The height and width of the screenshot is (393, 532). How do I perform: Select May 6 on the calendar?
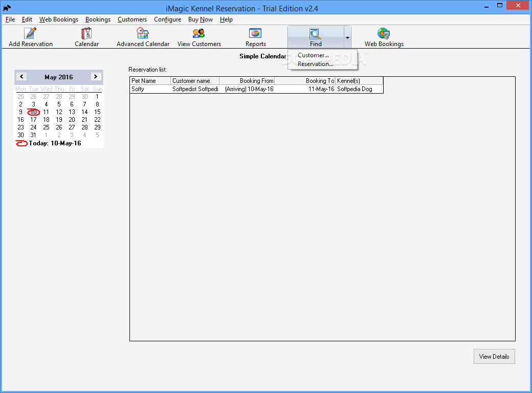72,104
